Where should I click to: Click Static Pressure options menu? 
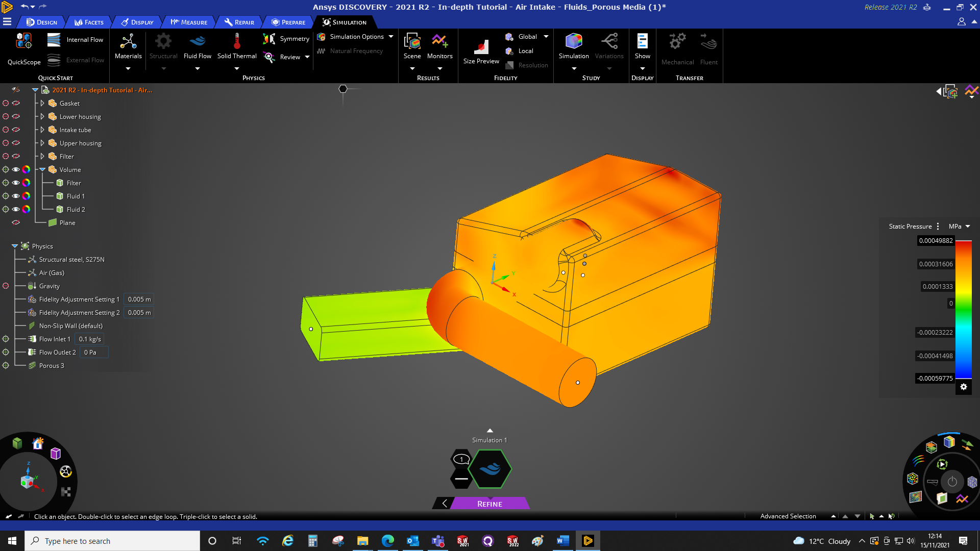click(x=938, y=227)
